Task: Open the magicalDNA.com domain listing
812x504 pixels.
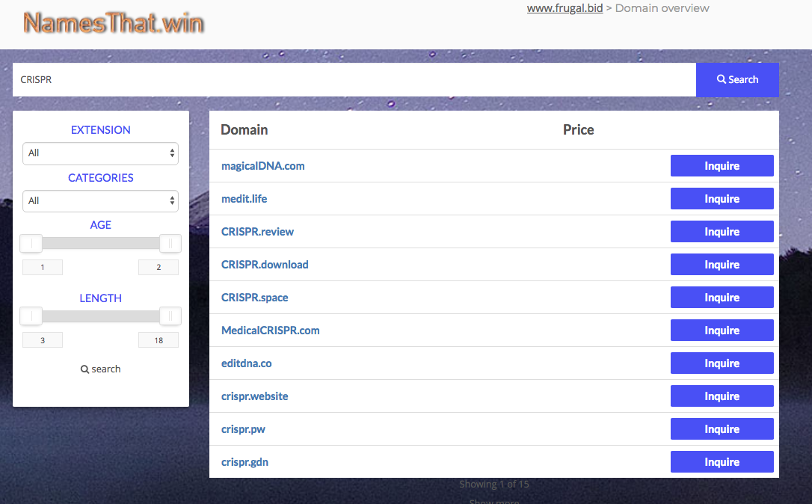Action: [x=262, y=165]
